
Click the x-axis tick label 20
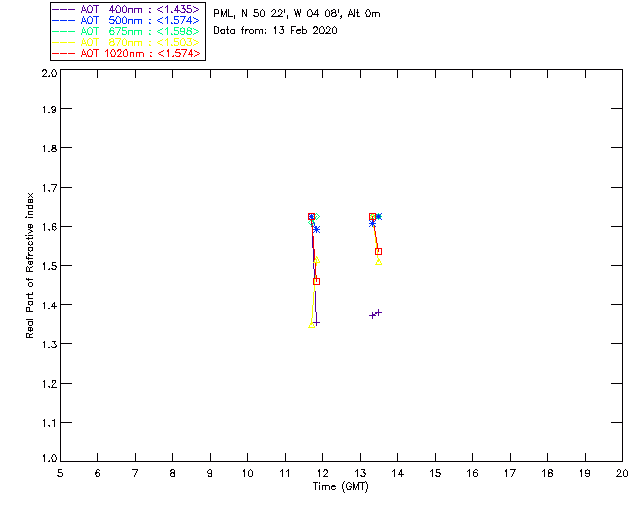[x=622, y=473]
